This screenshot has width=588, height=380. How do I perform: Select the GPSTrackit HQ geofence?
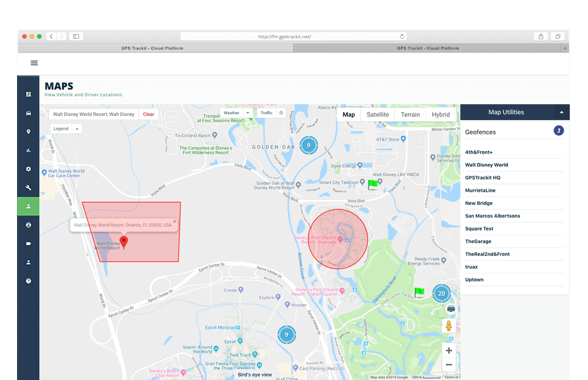[x=514, y=178]
